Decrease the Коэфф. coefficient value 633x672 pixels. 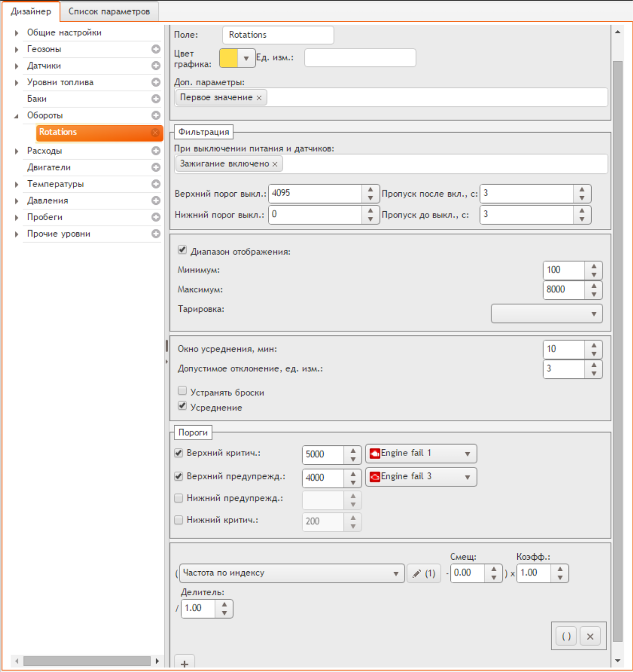560,578
